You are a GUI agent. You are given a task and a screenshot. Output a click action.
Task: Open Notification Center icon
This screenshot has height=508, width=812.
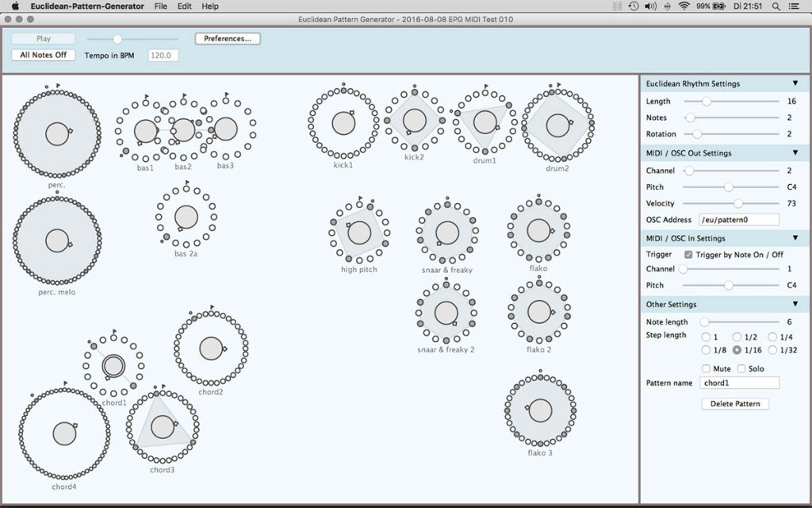click(793, 6)
